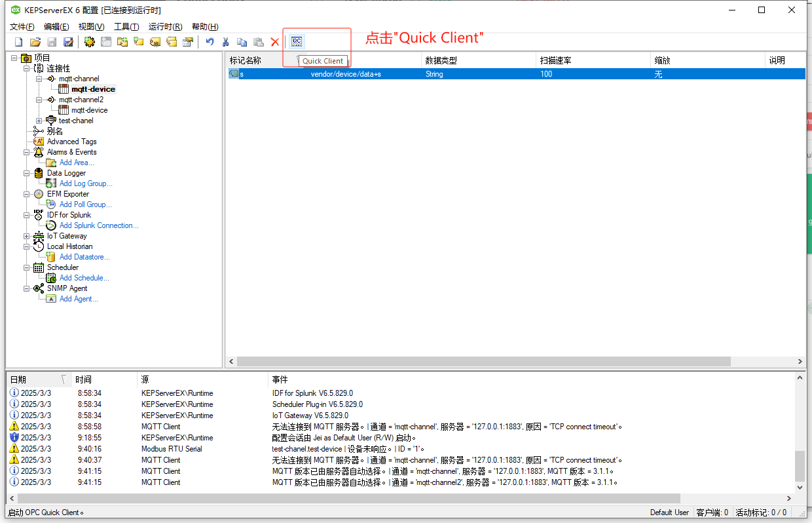Click the tag icon in row 's'
The image size is (812, 523).
[234, 74]
